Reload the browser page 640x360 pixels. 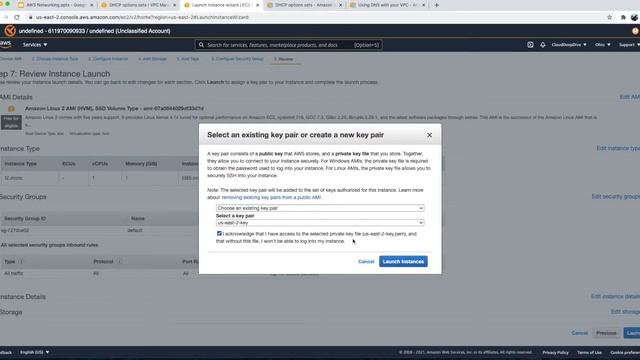tap(17, 17)
